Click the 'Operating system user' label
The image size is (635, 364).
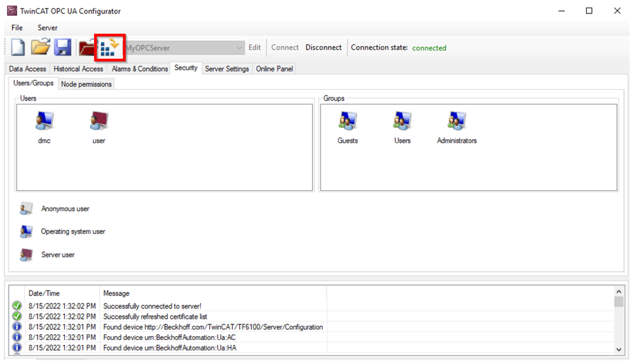click(73, 231)
